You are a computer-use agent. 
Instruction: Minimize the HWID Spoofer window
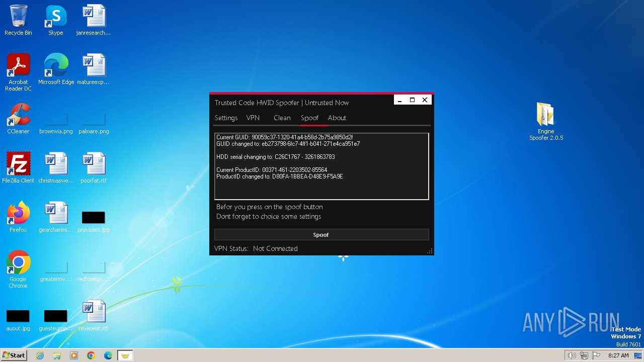400,100
